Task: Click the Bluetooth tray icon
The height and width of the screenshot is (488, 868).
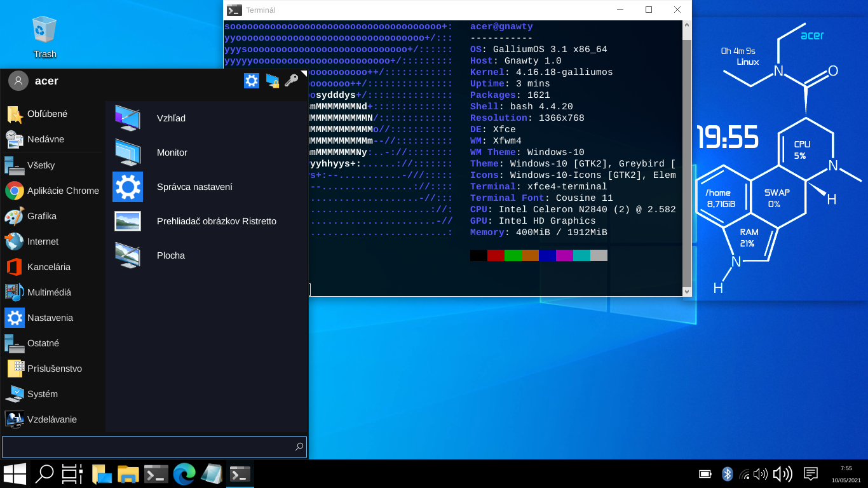Action: pos(728,474)
